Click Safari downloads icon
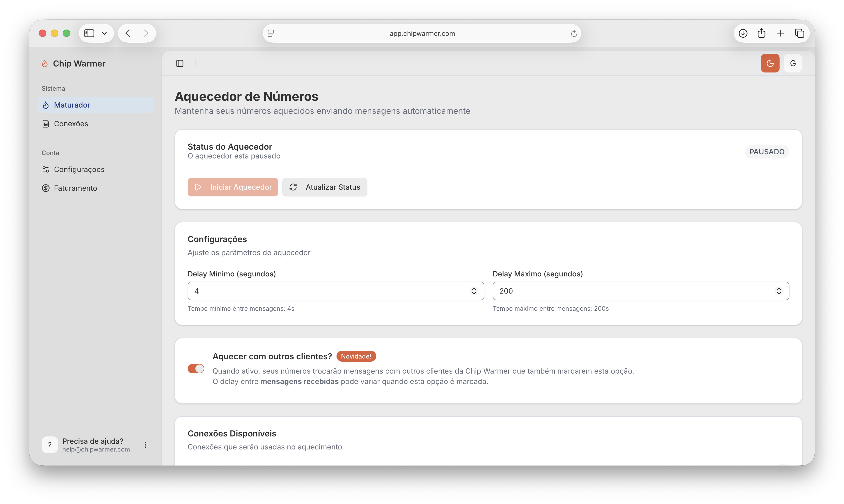 (x=743, y=33)
